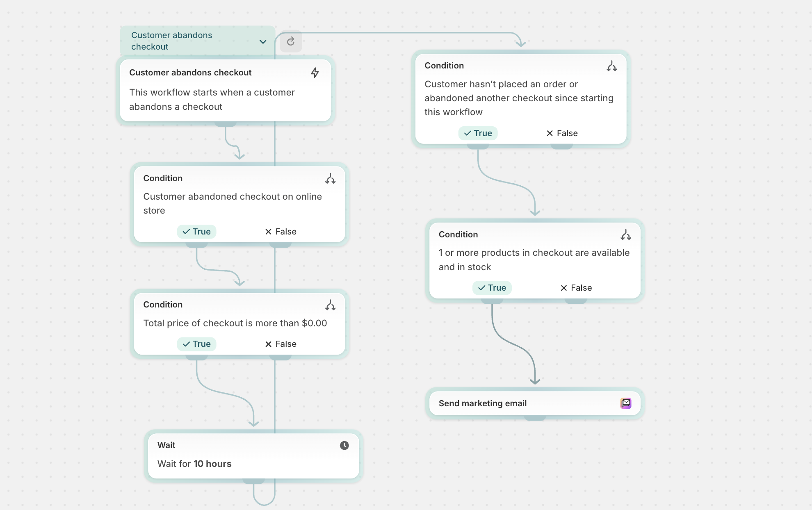Select the True branch of the stock availability condition
812x510 pixels.
[x=492, y=287]
